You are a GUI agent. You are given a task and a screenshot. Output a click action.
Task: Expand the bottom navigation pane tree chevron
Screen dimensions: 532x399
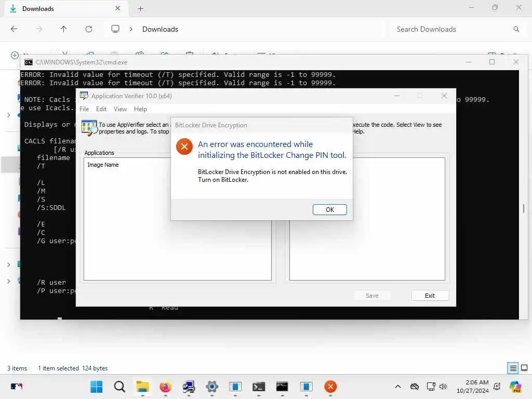coord(8,281)
